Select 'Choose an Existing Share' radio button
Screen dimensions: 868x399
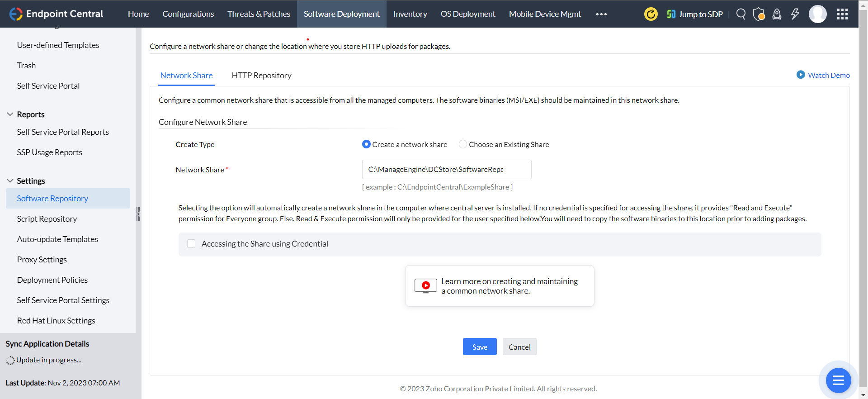coord(463,144)
